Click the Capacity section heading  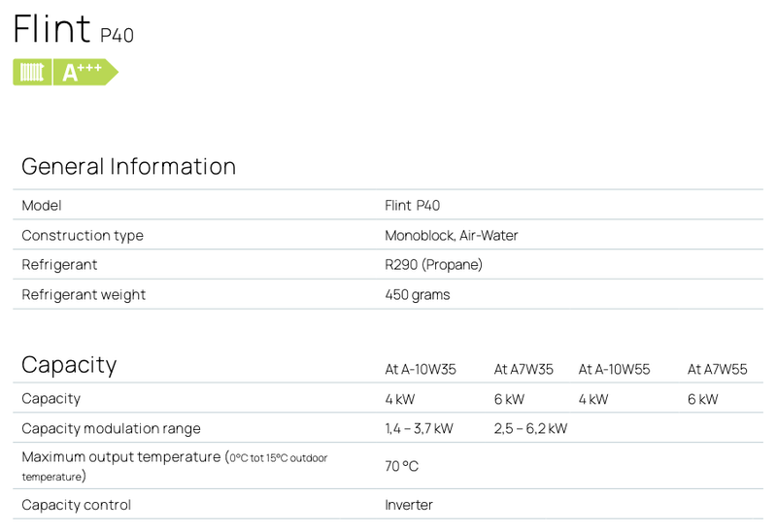[x=69, y=365]
